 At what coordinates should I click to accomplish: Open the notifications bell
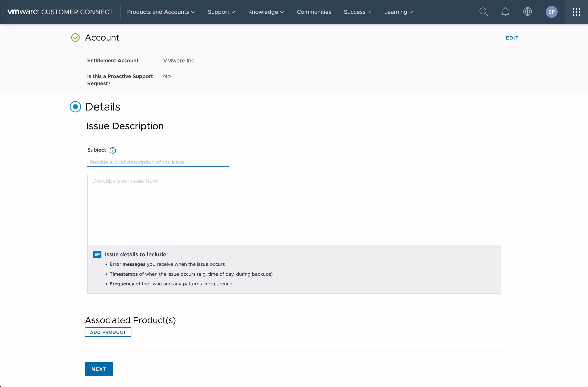click(505, 12)
